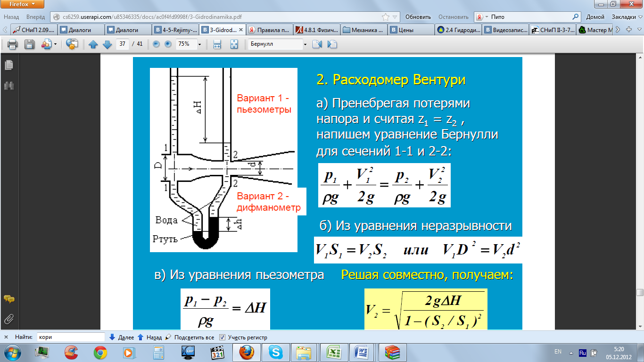Show hidden system tray icons
This screenshot has height=362, width=644.
point(570,352)
